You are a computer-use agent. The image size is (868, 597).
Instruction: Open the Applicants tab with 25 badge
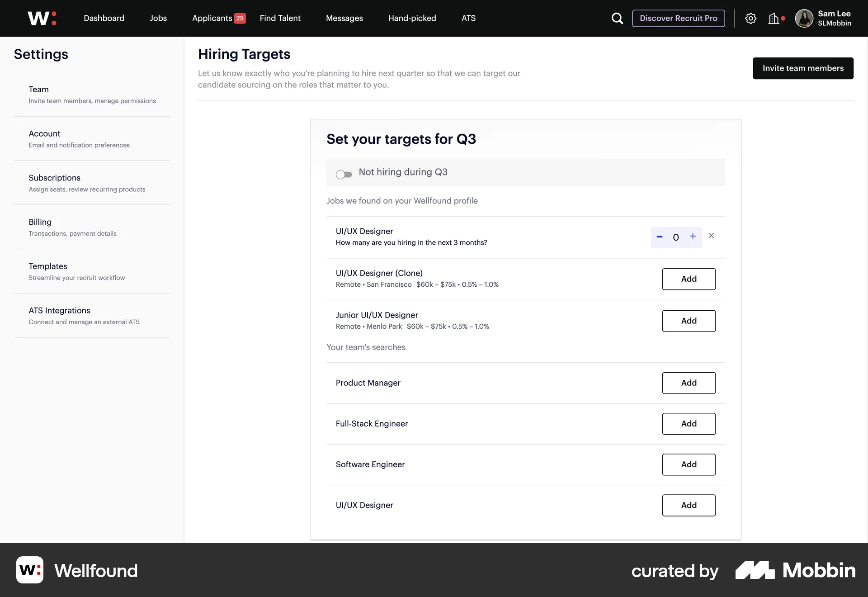[x=212, y=18]
